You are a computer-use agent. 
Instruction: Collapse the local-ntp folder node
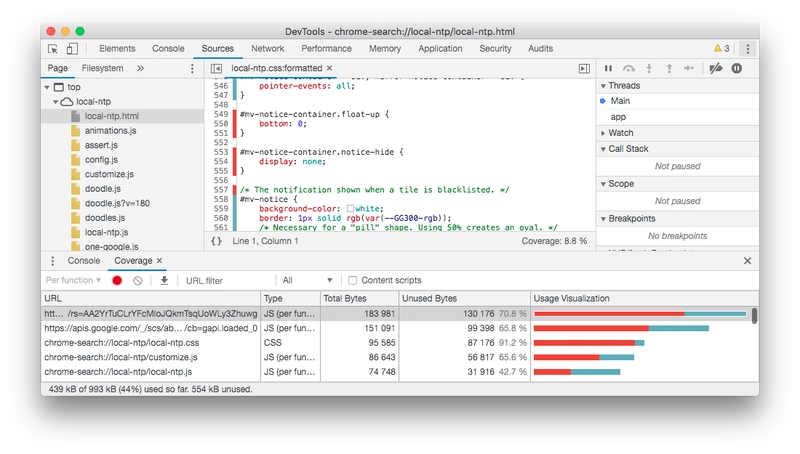point(55,102)
